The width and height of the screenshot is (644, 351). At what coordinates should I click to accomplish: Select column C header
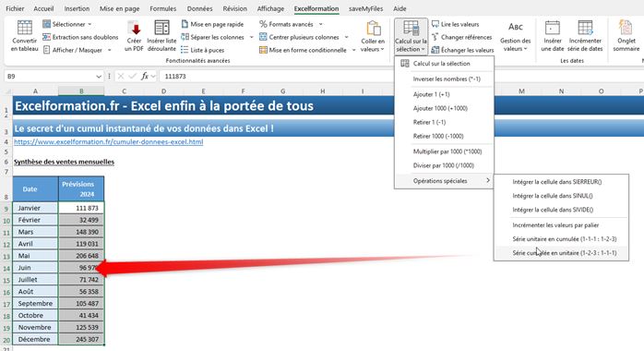[x=124, y=91]
